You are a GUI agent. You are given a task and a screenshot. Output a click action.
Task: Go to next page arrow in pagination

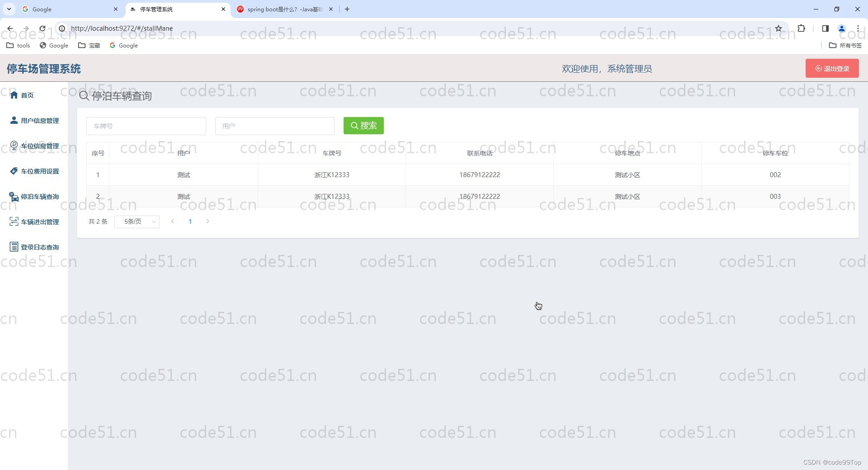point(208,221)
